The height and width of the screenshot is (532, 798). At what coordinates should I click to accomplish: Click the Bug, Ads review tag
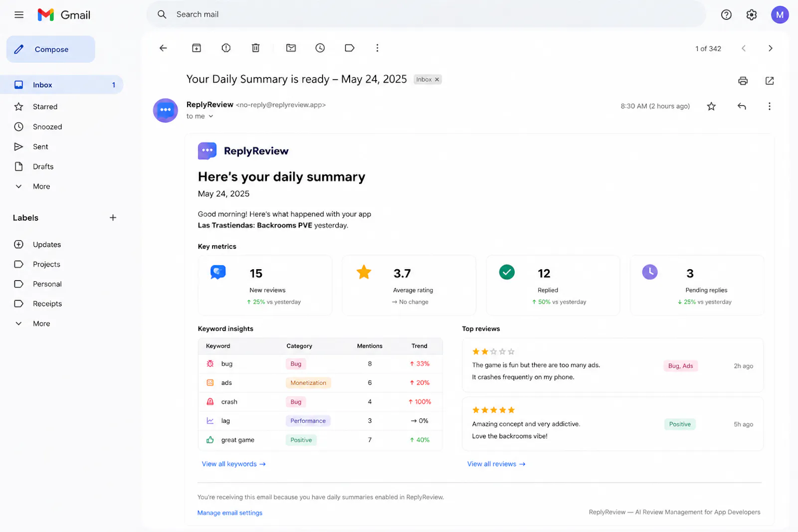point(680,366)
